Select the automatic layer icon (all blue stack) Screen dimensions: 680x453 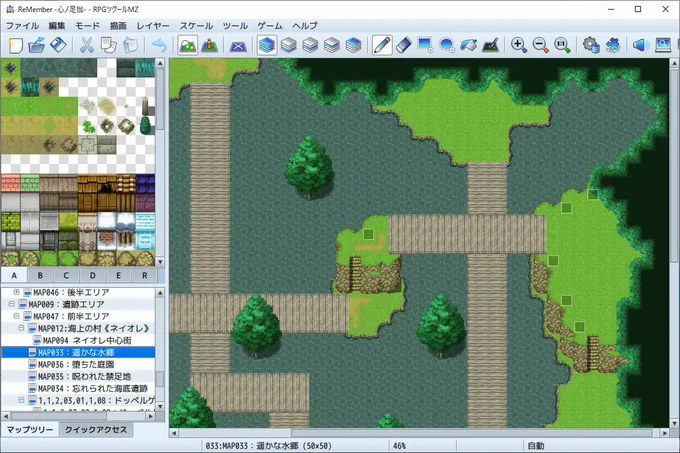click(267, 45)
